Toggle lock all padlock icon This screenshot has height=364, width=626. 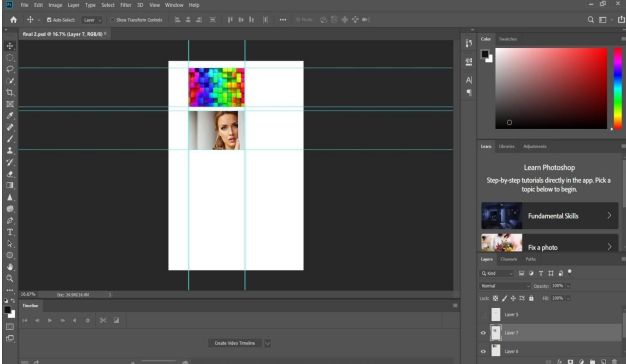[531, 298]
